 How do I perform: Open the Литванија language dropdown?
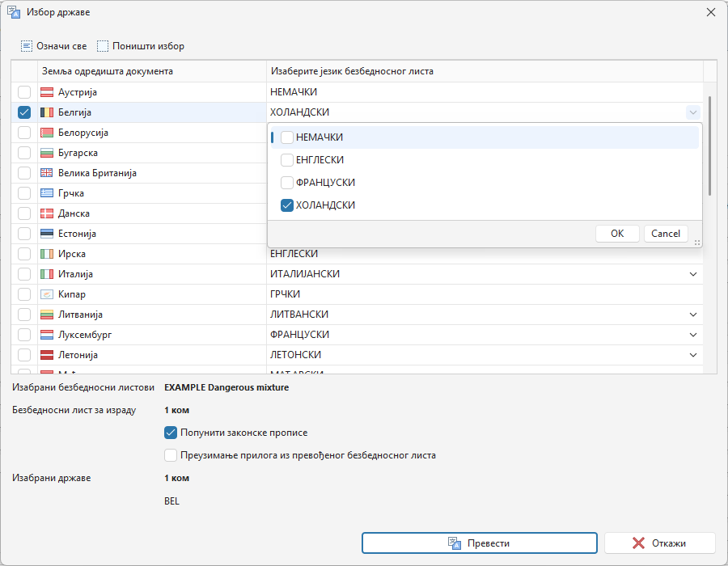click(693, 315)
